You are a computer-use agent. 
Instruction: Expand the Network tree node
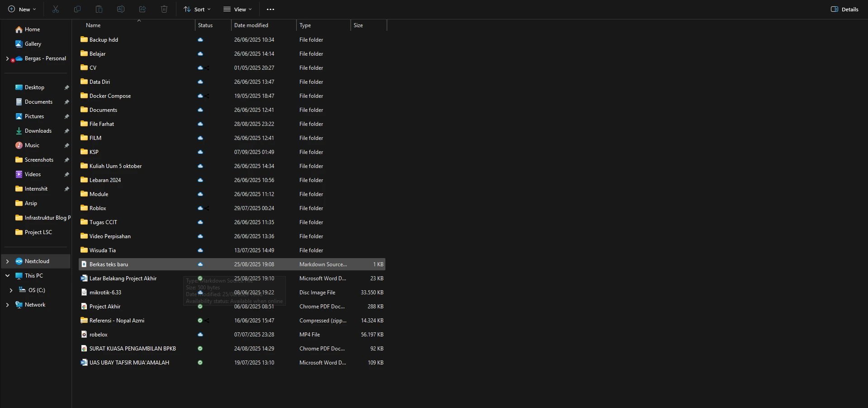click(x=7, y=305)
